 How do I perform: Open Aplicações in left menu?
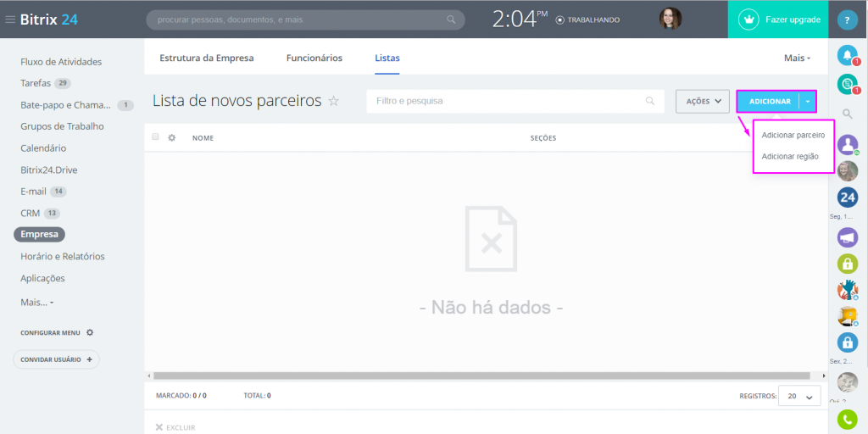(42, 278)
